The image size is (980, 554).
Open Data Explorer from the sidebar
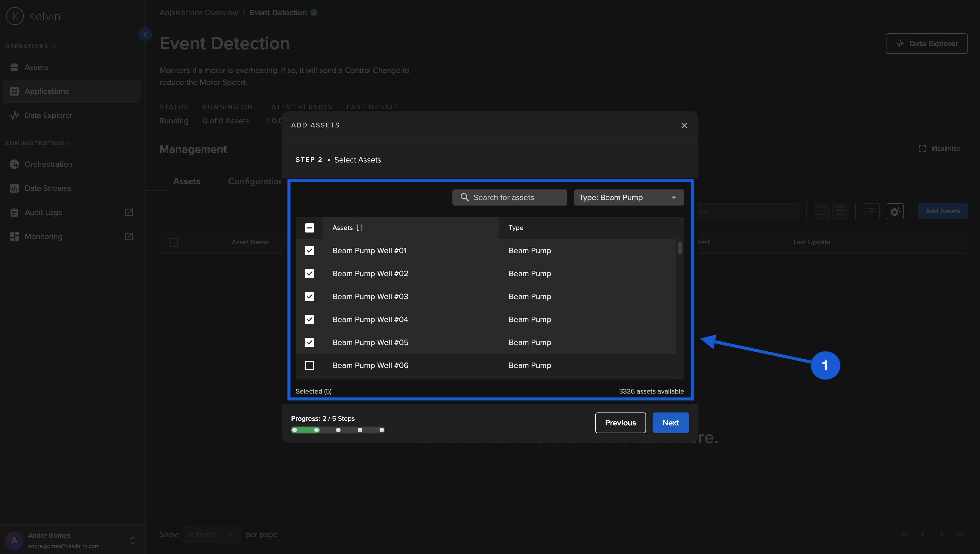point(48,115)
